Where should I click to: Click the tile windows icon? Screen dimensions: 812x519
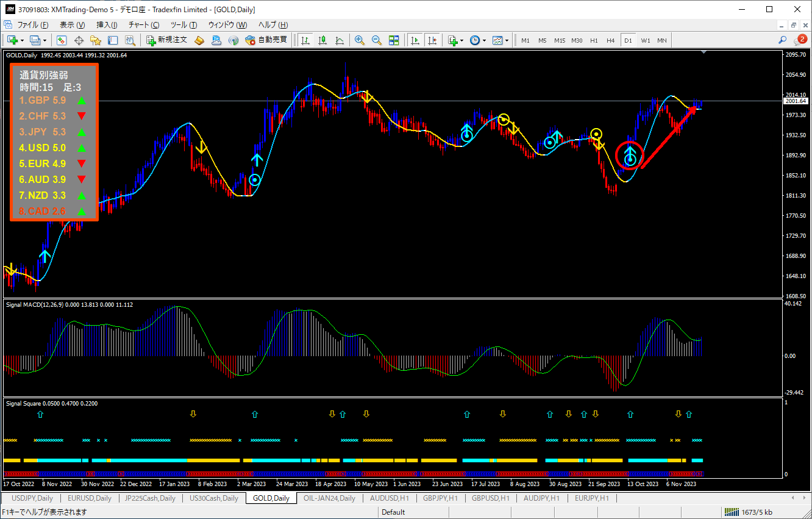[x=394, y=40]
